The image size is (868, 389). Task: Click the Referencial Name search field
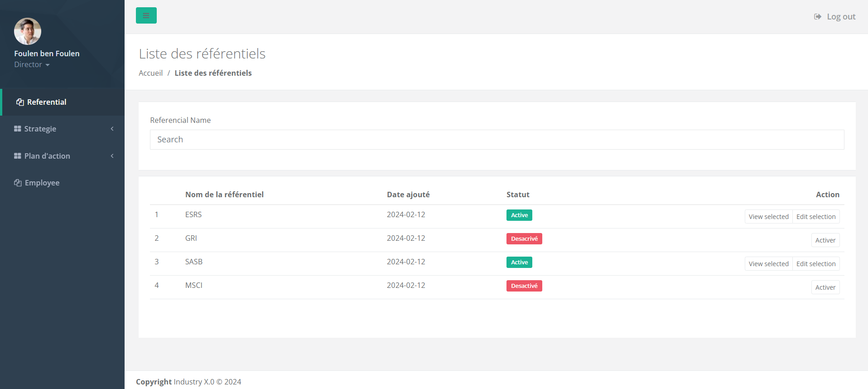(x=497, y=140)
